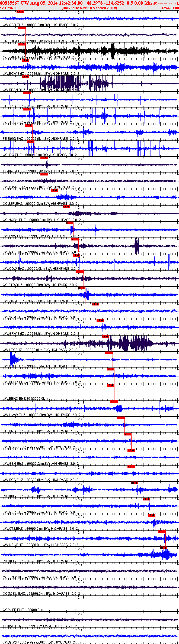Viewport: 179px width, 644px height.
Task: Click the 'UW FMW EHZ' station label
Action: coord(13,236)
